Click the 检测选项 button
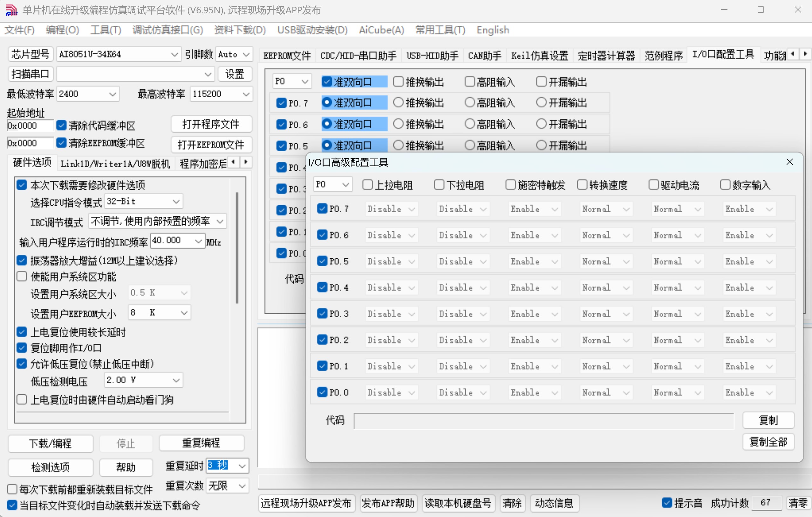Screen dimensions: 812x517 (50, 467)
